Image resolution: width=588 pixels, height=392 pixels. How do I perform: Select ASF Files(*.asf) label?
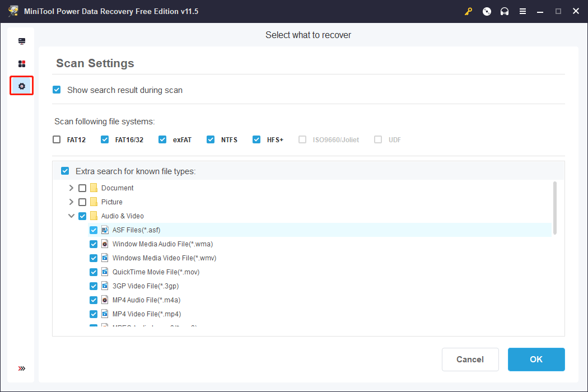[x=137, y=230]
